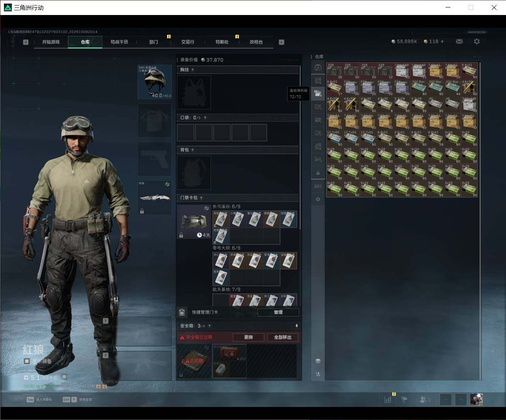The width and height of the screenshot is (506, 420).
Task: Open the stats bar-chart icon at bottom
Action: click(x=387, y=399)
